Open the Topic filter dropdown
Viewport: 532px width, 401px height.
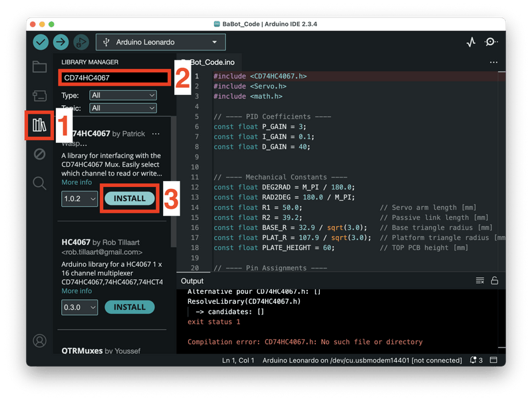point(123,108)
